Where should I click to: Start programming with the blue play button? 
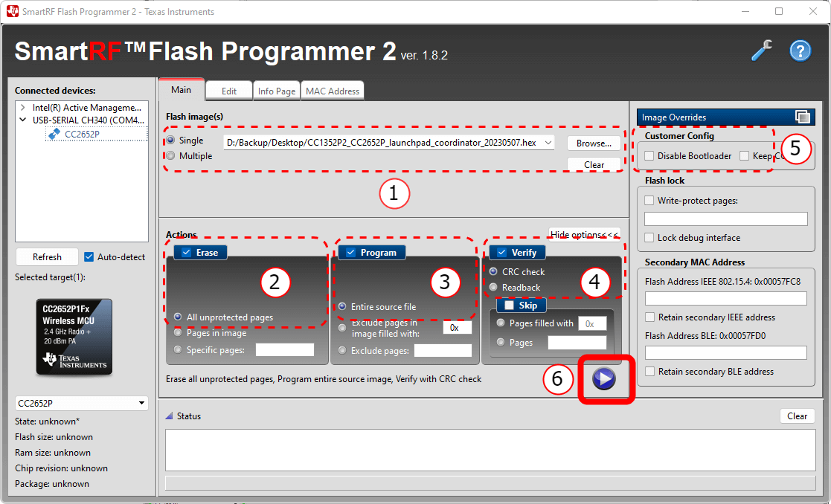(x=605, y=379)
